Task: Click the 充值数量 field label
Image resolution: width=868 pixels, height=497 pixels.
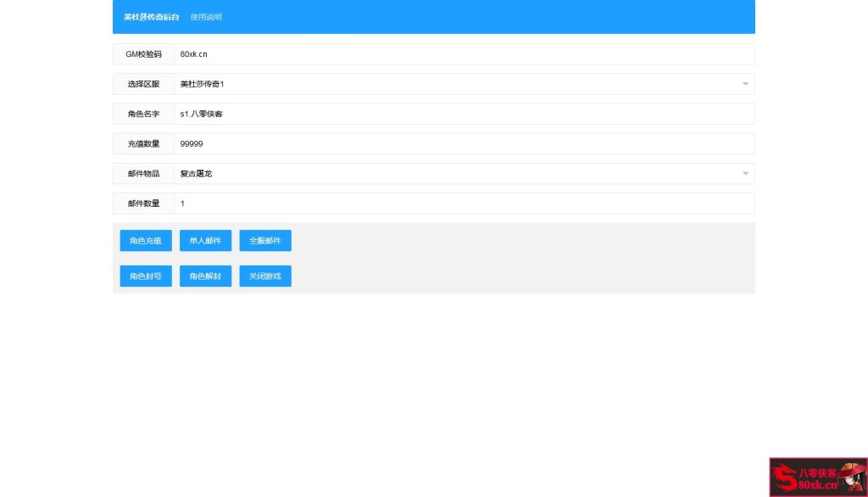Action: [x=143, y=144]
